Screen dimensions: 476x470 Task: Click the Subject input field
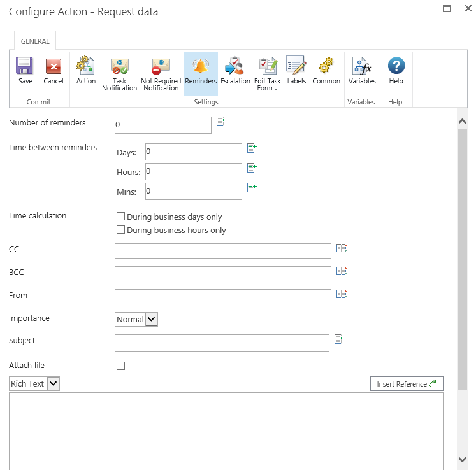coord(222,343)
